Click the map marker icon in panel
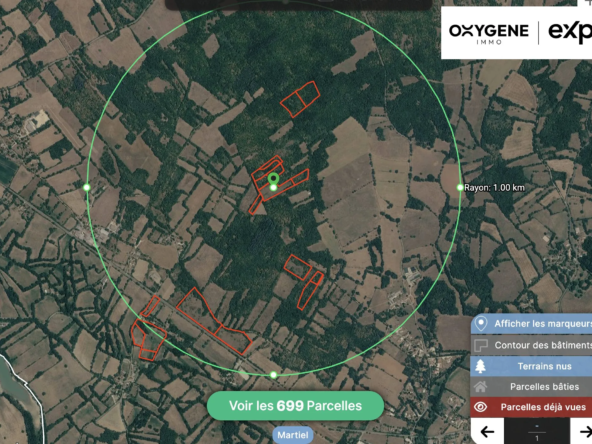Image resolution: width=592 pixels, height=444 pixels. 481,324
